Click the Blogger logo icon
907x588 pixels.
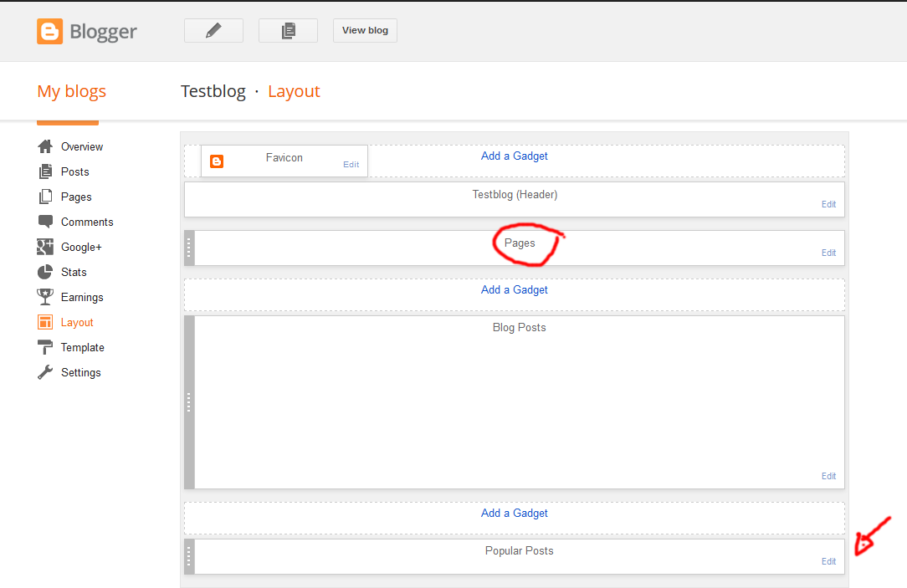pos(49,31)
